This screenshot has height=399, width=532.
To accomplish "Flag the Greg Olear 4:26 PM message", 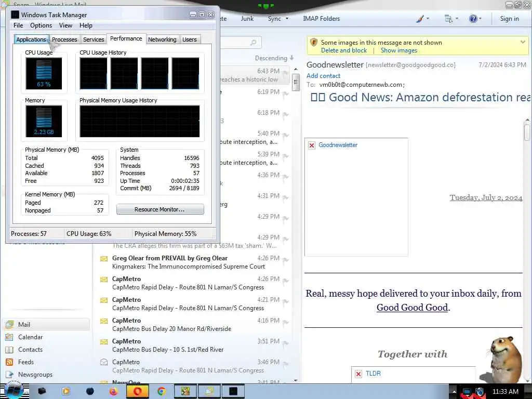I will pyautogui.click(x=286, y=260).
